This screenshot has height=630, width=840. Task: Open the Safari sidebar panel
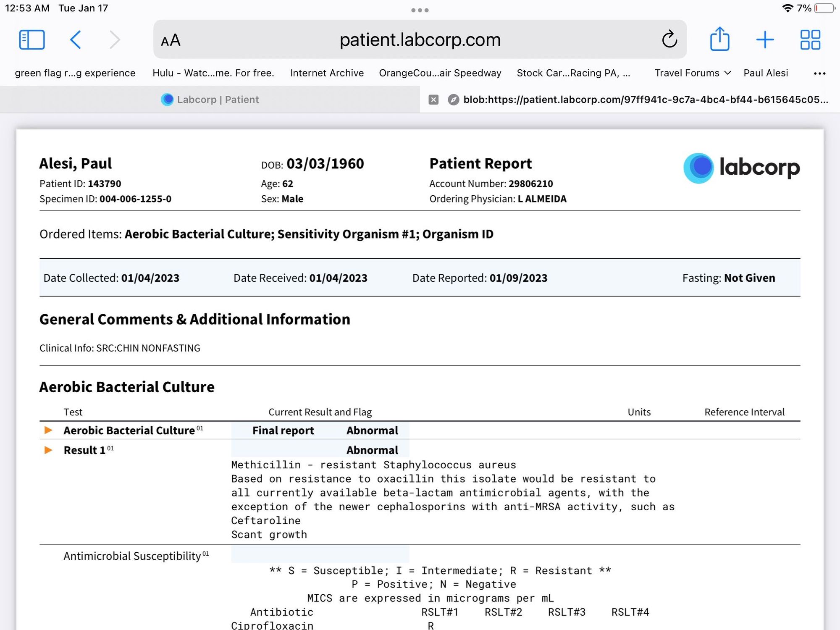point(32,40)
